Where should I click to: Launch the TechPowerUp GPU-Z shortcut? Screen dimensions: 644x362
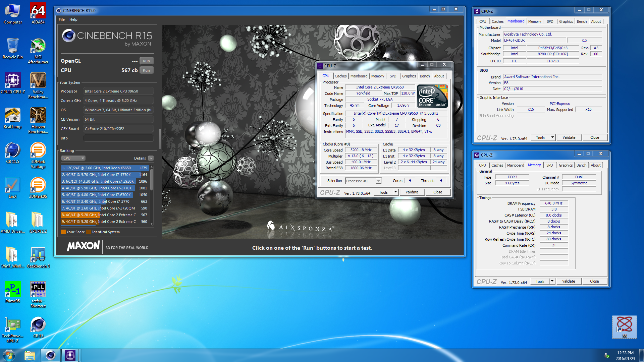13,330
